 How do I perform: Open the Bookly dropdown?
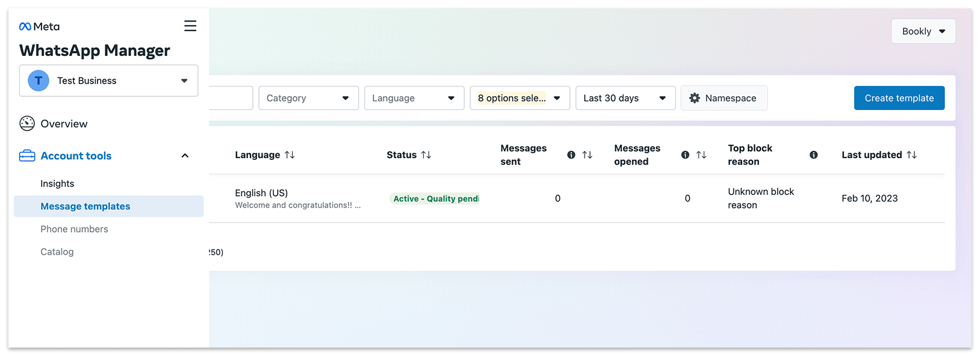tap(923, 31)
